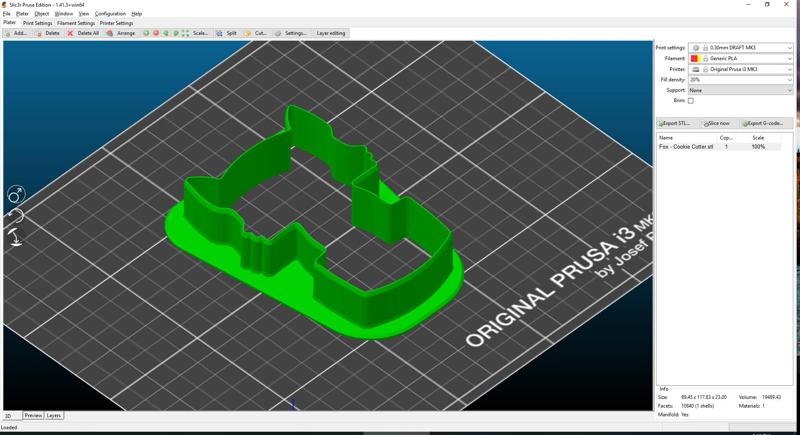Click the Arrange toolbar button
This screenshot has width=800, height=435.
[x=121, y=33]
